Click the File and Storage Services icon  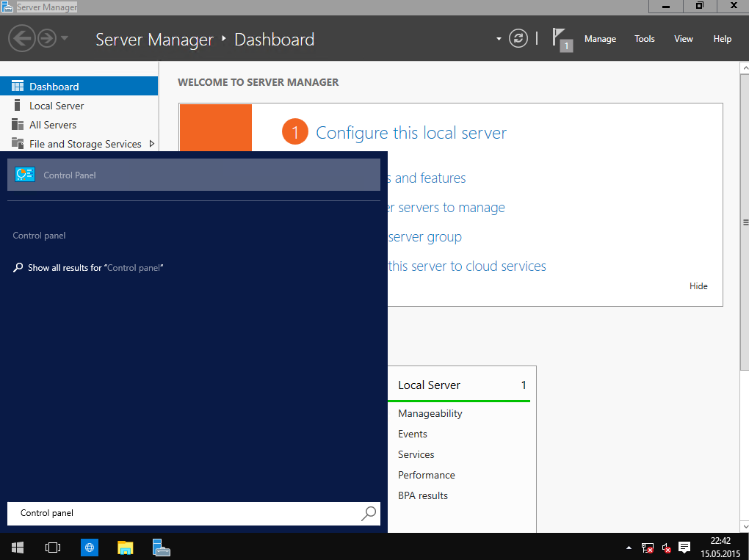pos(18,143)
